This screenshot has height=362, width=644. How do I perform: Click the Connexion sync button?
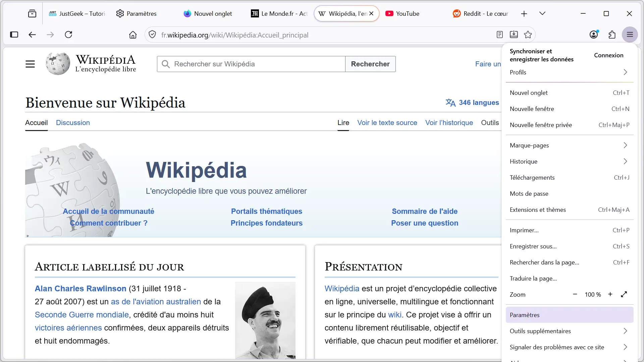tap(608, 55)
